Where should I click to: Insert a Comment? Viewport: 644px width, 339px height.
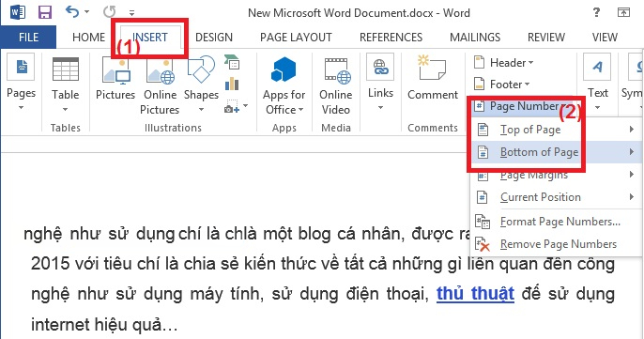pyautogui.click(x=433, y=78)
